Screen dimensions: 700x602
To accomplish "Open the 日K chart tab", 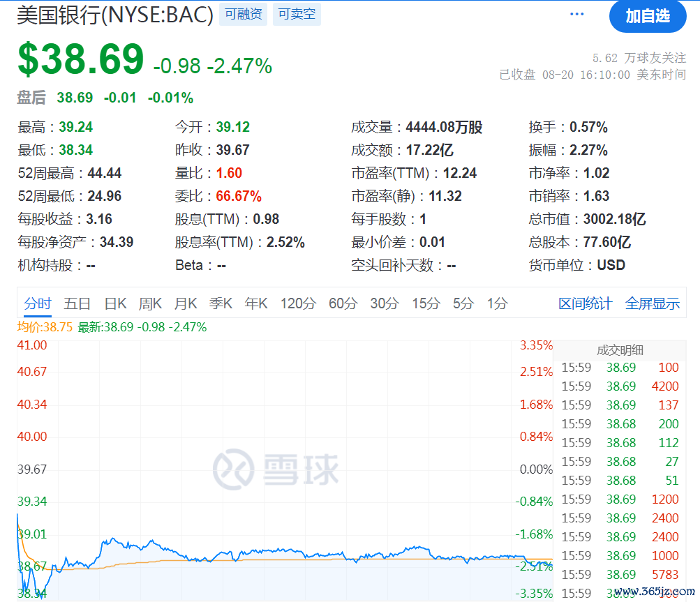I will pyautogui.click(x=116, y=304).
